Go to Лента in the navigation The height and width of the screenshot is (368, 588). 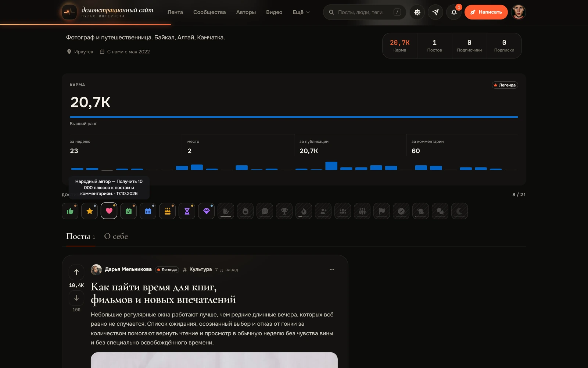(x=175, y=12)
